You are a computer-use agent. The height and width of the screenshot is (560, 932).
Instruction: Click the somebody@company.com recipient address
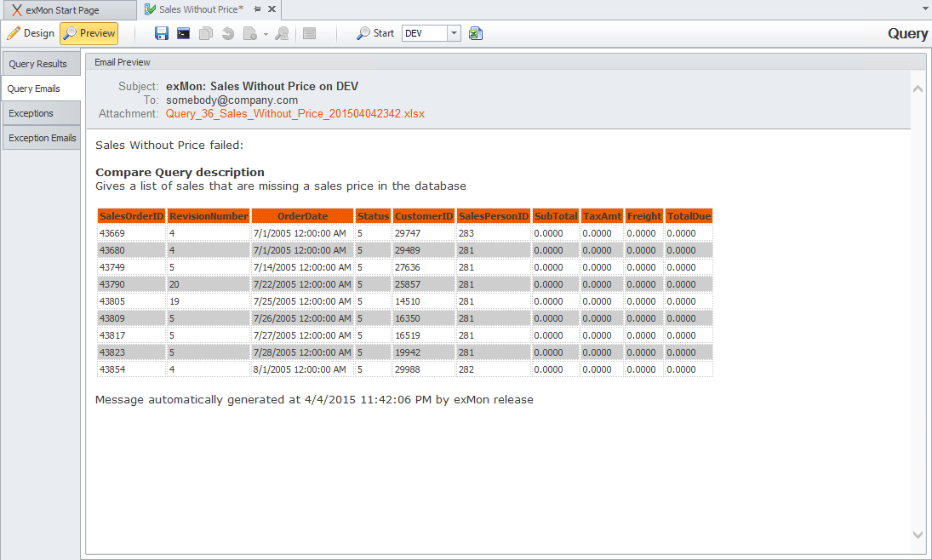232,100
